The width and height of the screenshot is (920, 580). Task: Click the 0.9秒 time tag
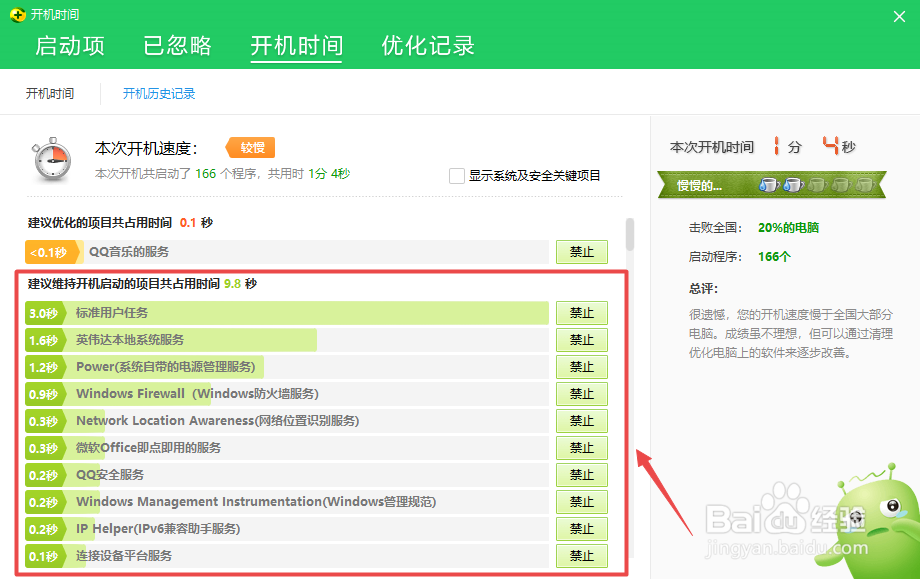pyautogui.click(x=45, y=394)
